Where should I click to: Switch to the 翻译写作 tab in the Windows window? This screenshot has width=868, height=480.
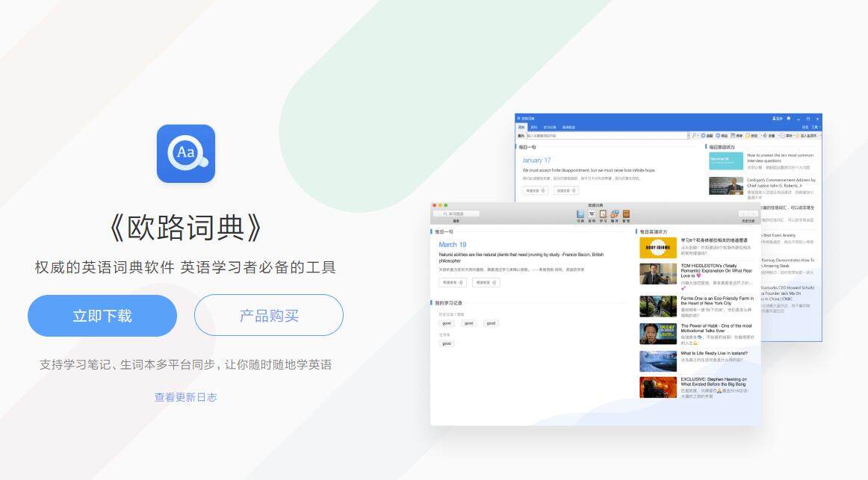tap(568, 127)
